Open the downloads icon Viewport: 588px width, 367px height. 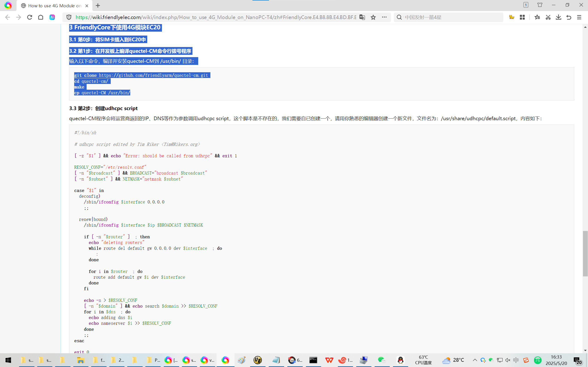[558, 17]
